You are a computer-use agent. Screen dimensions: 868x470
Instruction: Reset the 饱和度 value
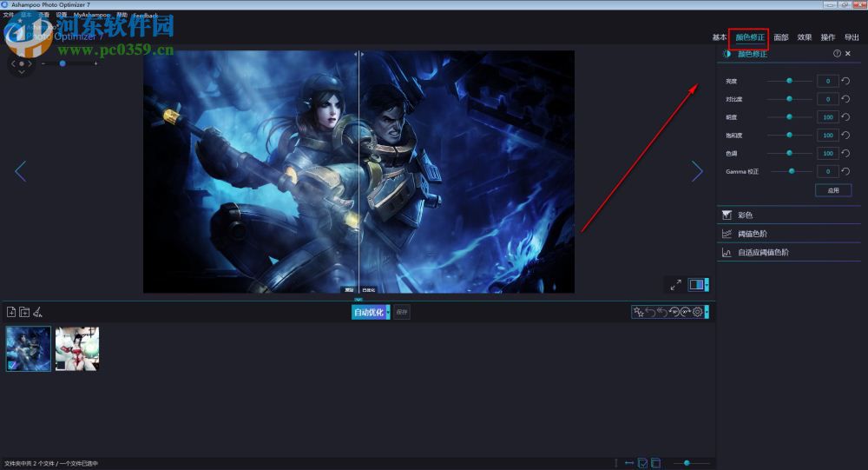tap(845, 136)
